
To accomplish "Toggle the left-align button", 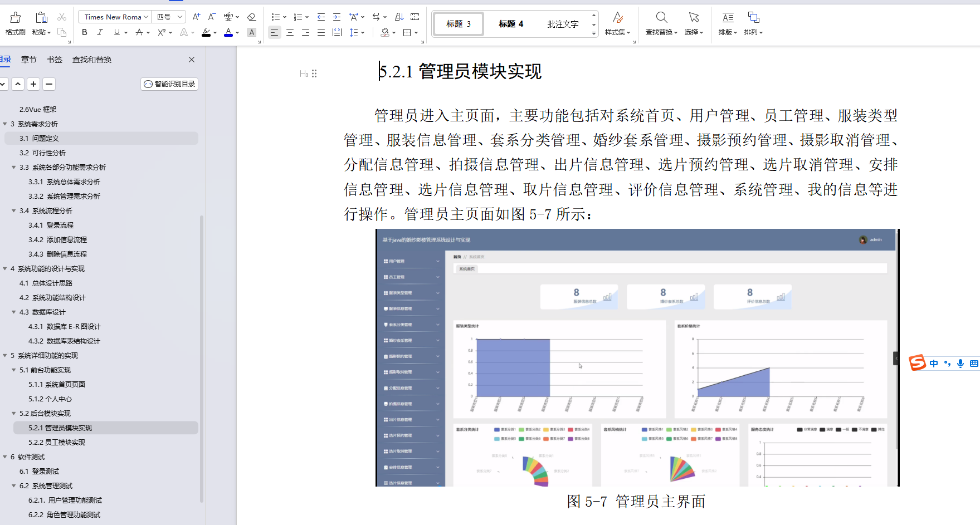I will (x=274, y=33).
